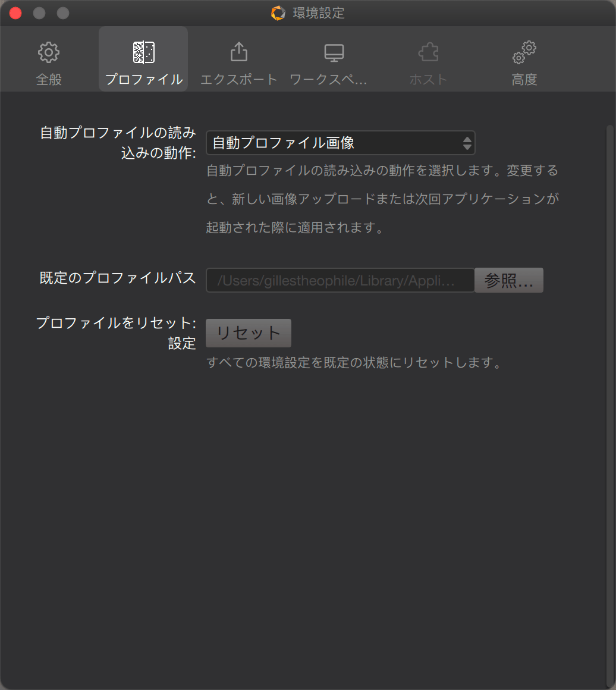Open the 高度 (Advanced) gears tab
Image resolution: width=616 pixels, height=690 pixels.
tap(524, 62)
